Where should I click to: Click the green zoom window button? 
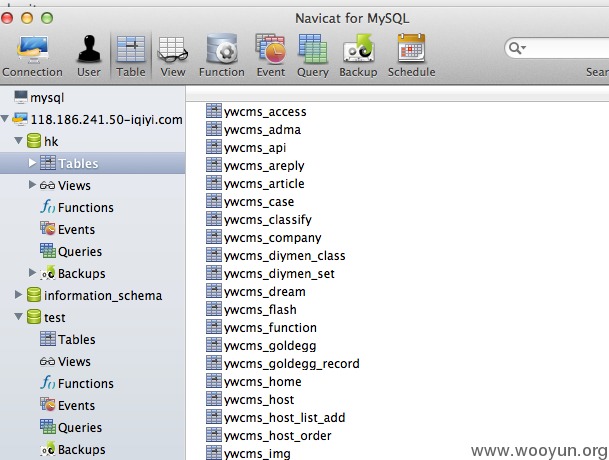click(47, 18)
